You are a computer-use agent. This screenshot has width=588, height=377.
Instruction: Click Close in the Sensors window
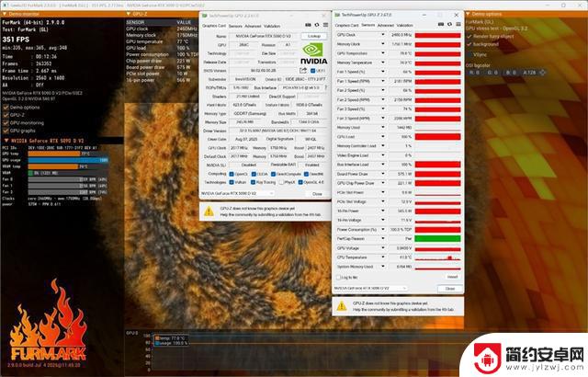(x=450, y=289)
